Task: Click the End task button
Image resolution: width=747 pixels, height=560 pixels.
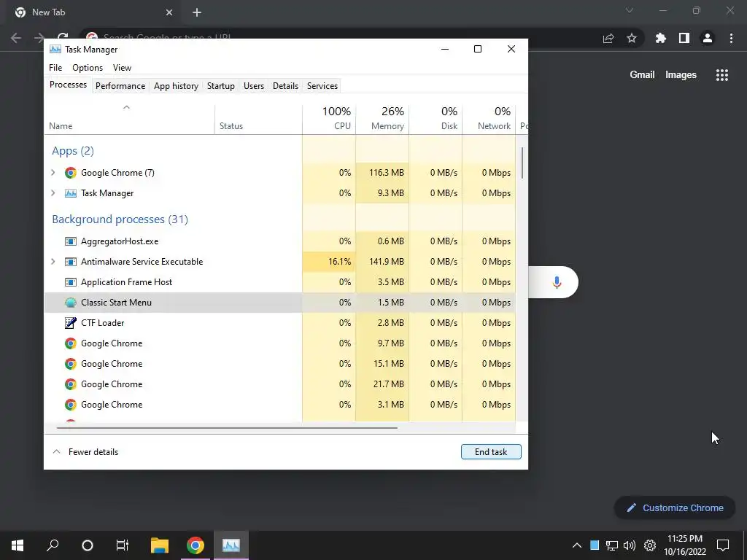Action: (491, 452)
